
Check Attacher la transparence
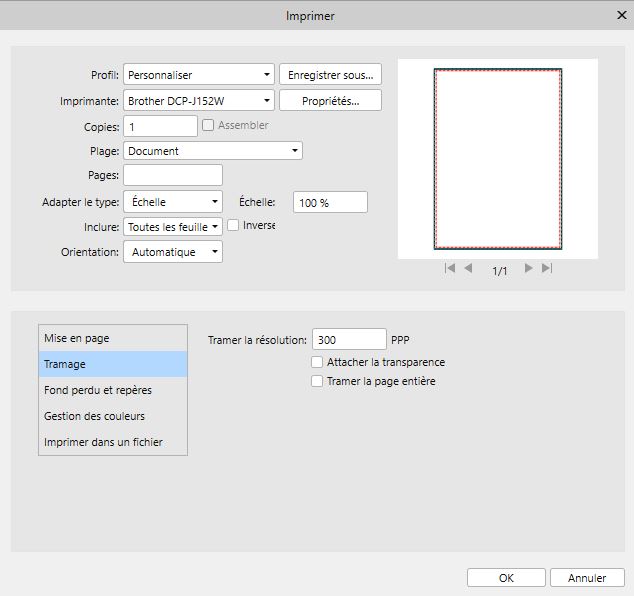click(317, 362)
